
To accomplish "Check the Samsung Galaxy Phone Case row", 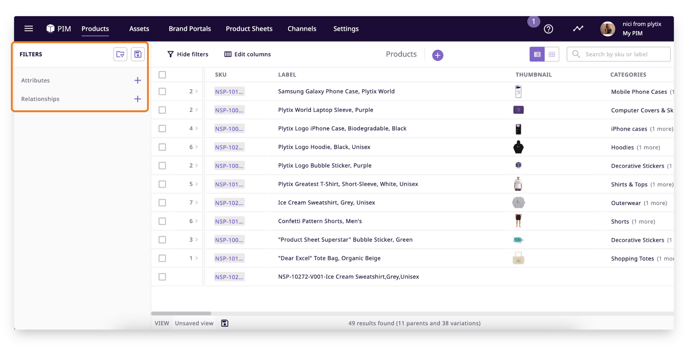I will (162, 91).
